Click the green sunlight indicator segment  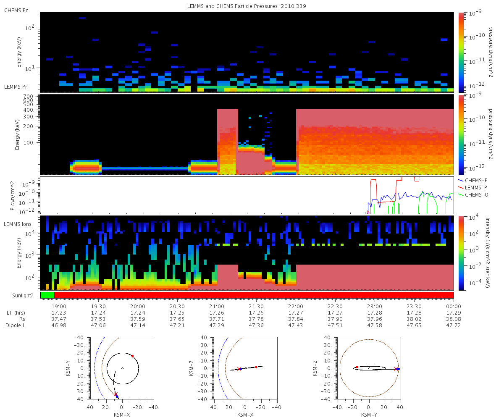coord(47,295)
